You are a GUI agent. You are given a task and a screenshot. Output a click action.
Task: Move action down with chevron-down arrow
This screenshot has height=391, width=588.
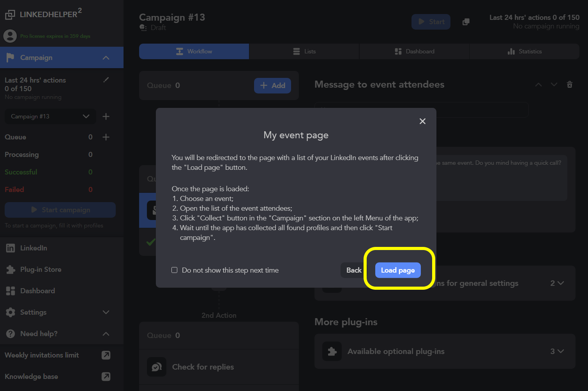pos(554,85)
